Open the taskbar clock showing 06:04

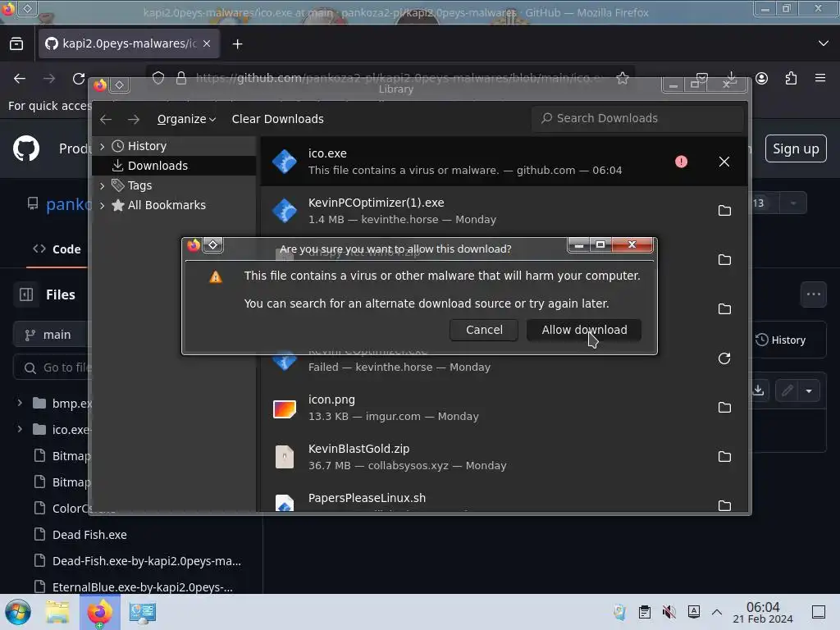tap(763, 612)
